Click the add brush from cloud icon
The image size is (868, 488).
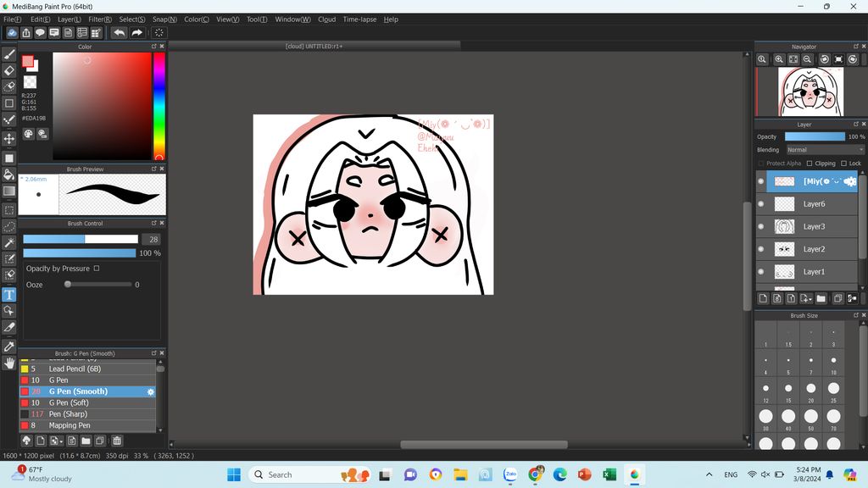(x=26, y=441)
